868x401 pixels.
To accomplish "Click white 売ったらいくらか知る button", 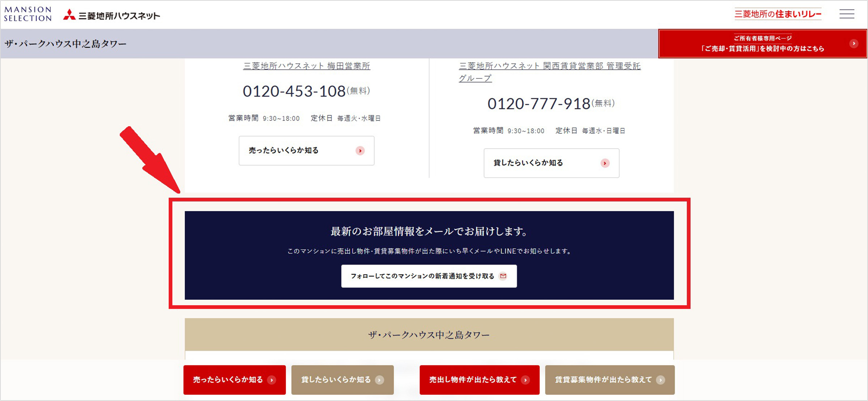I will (x=307, y=151).
